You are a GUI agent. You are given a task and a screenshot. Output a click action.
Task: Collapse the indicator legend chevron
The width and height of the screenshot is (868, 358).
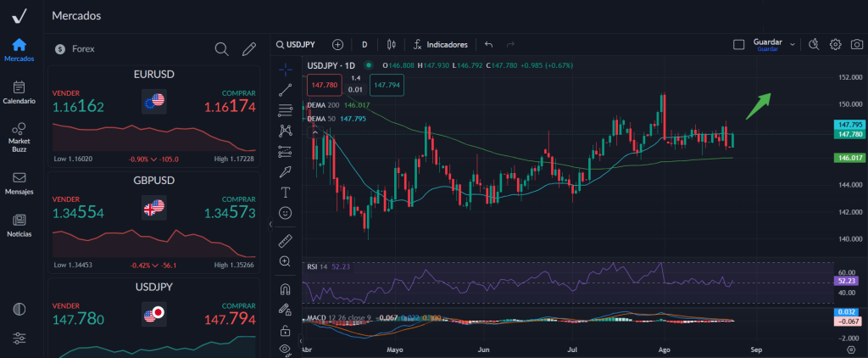(314, 132)
